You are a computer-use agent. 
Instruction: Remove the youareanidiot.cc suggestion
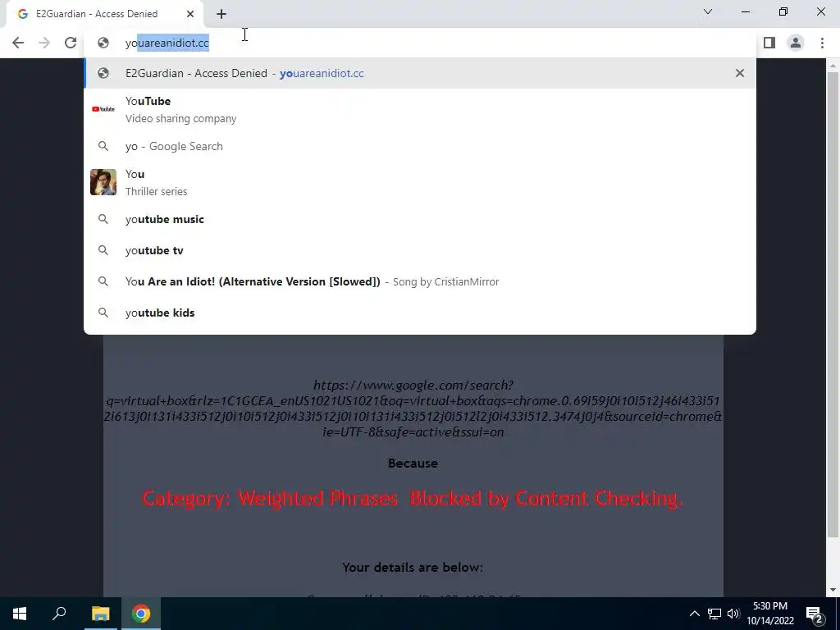coord(740,73)
